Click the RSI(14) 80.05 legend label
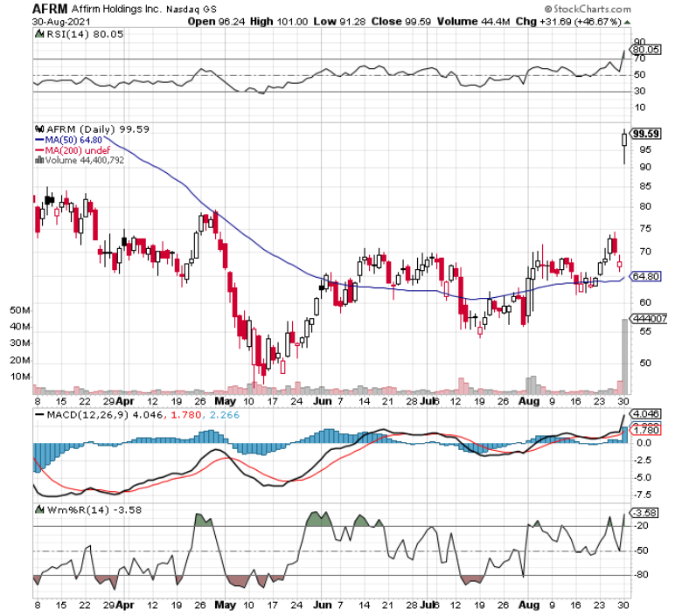 [x=84, y=34]
